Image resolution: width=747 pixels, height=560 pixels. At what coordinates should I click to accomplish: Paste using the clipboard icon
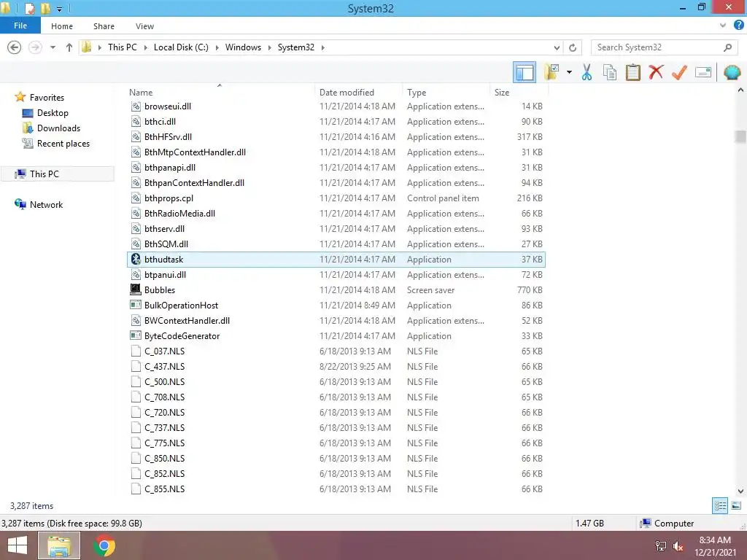tap(633, 72)
